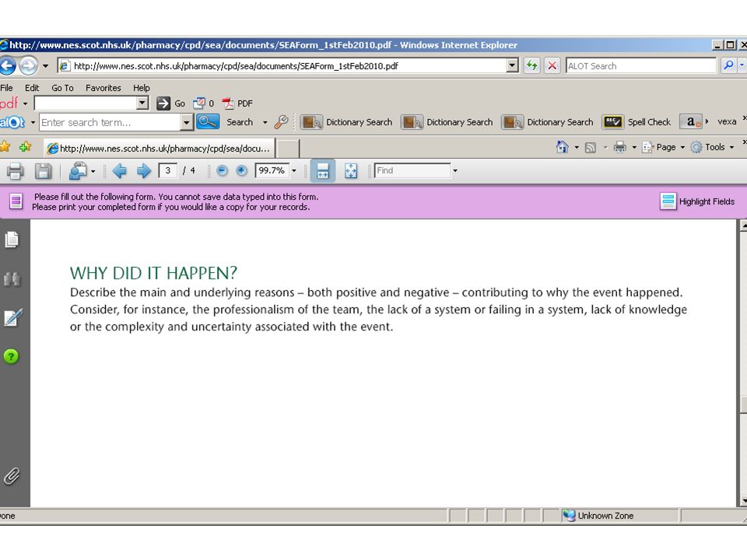Click the PDF toolbar Print icon
The width and height of the screenshot is (747, 560).
pyautogui.click(x=15, y=171)
